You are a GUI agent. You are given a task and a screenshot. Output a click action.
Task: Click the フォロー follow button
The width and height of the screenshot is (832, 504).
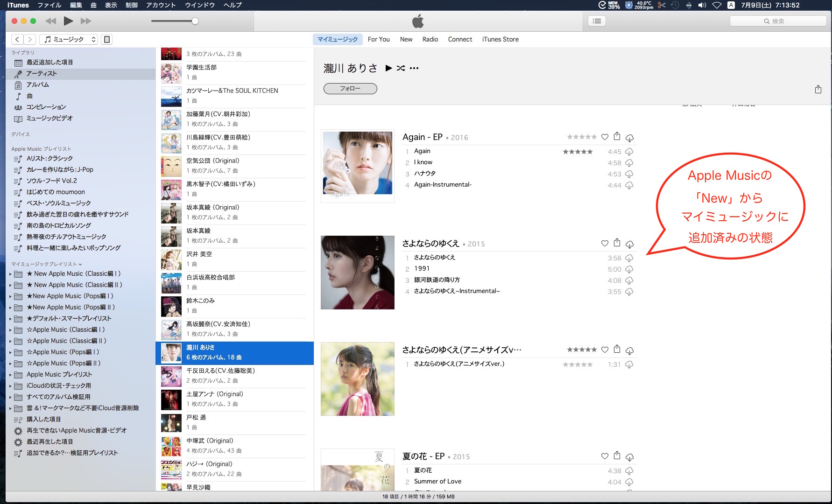point(350,89)
